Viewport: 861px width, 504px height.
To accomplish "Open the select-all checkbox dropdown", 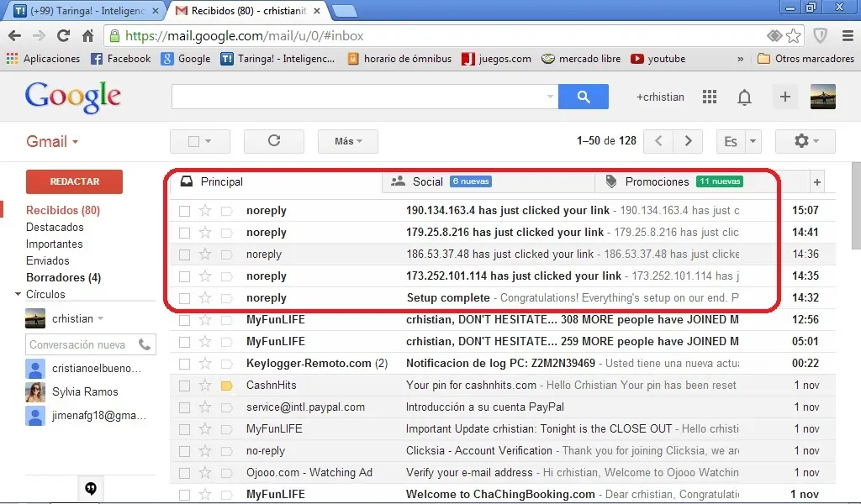I will pyautogui.click(x=209, y=141).
